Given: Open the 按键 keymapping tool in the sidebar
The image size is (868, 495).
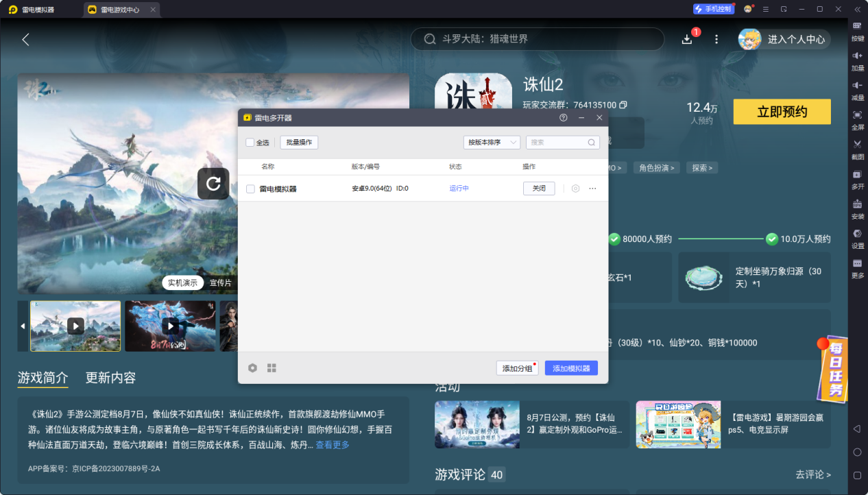Looking at the screenshot, I should [857, 31].
